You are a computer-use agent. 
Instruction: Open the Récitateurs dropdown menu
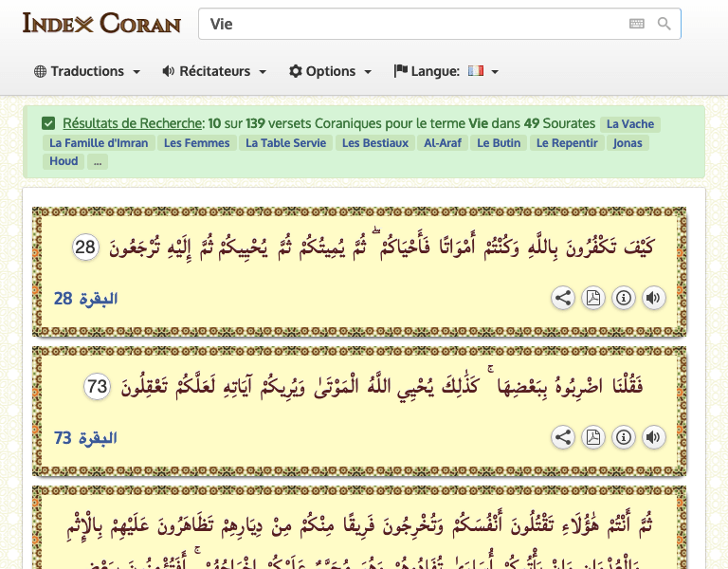(214, 71)
